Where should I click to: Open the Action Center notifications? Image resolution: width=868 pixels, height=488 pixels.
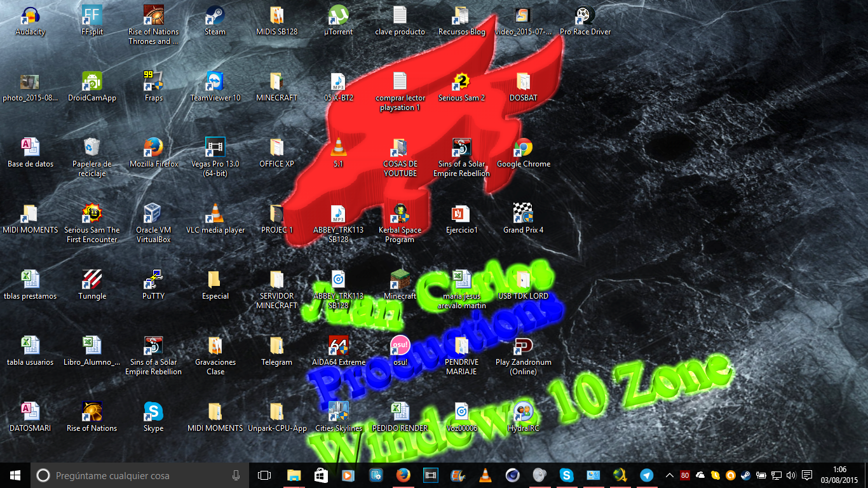pyautogui.click(x=807, y=475)
